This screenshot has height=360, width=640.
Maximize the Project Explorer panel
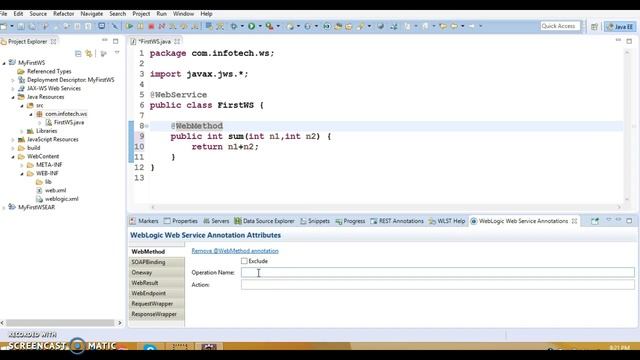[116, 41]
